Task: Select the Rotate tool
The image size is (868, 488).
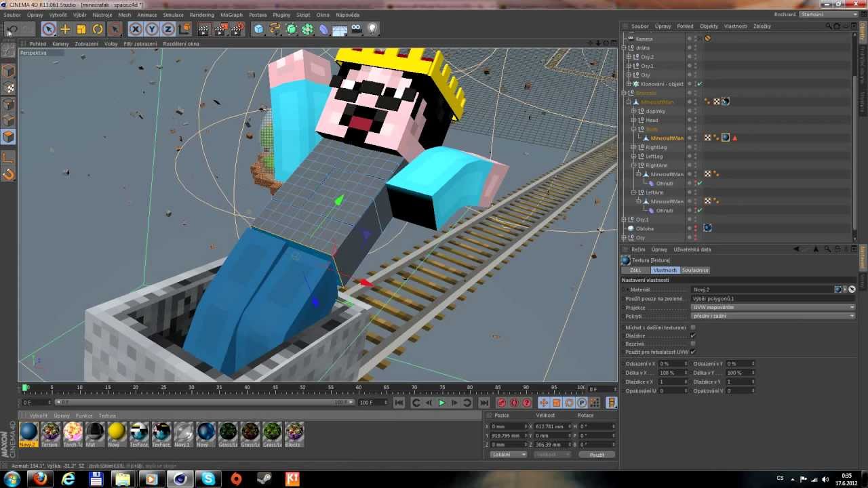Action: click(98, 29)
